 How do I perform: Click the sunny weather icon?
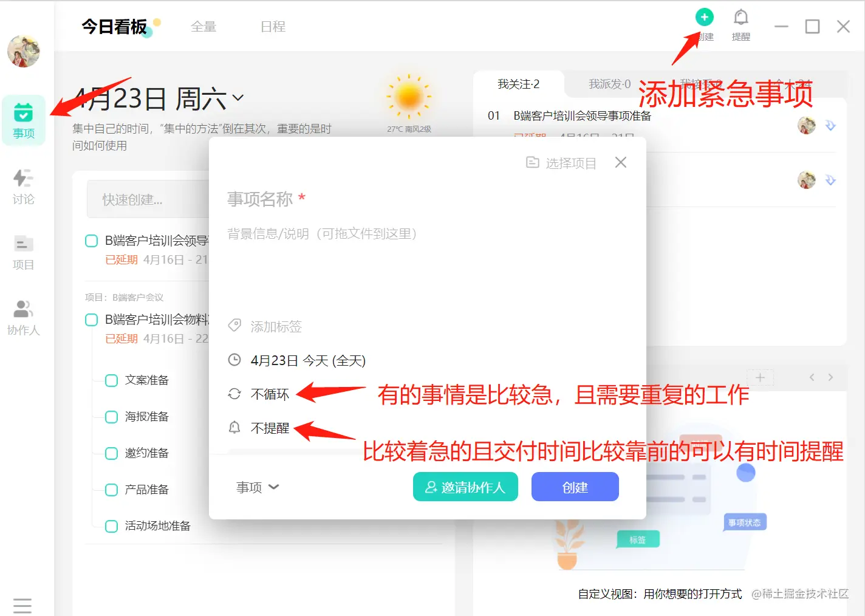pyautogui.click(x=409, y=97)
